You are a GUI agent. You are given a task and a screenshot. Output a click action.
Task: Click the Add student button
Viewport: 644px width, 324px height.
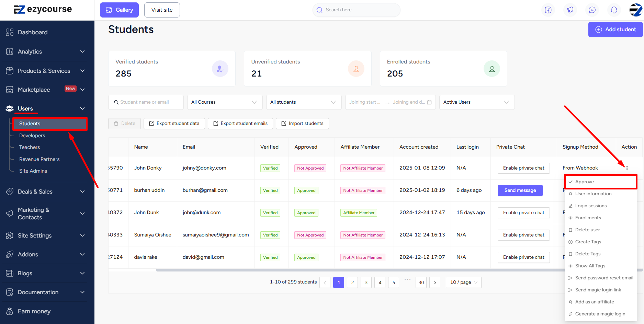(x=615, y=30)
